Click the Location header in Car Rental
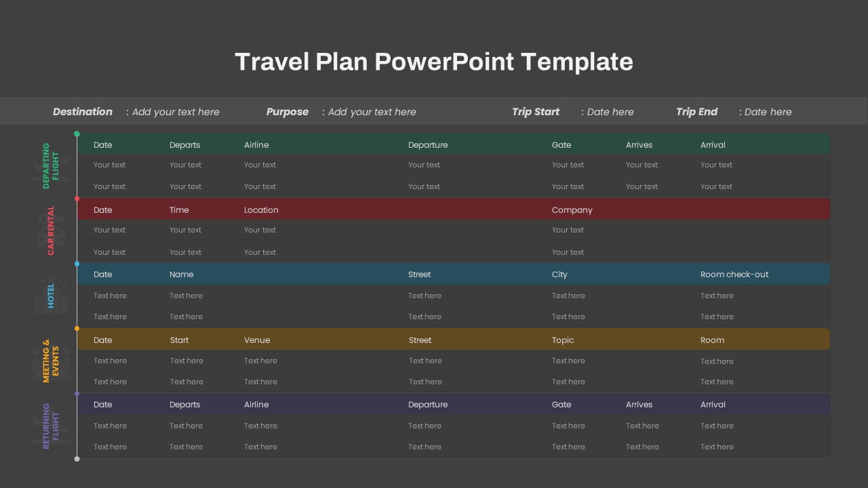This screenshot has width=868, height=488. click(261, 210)
